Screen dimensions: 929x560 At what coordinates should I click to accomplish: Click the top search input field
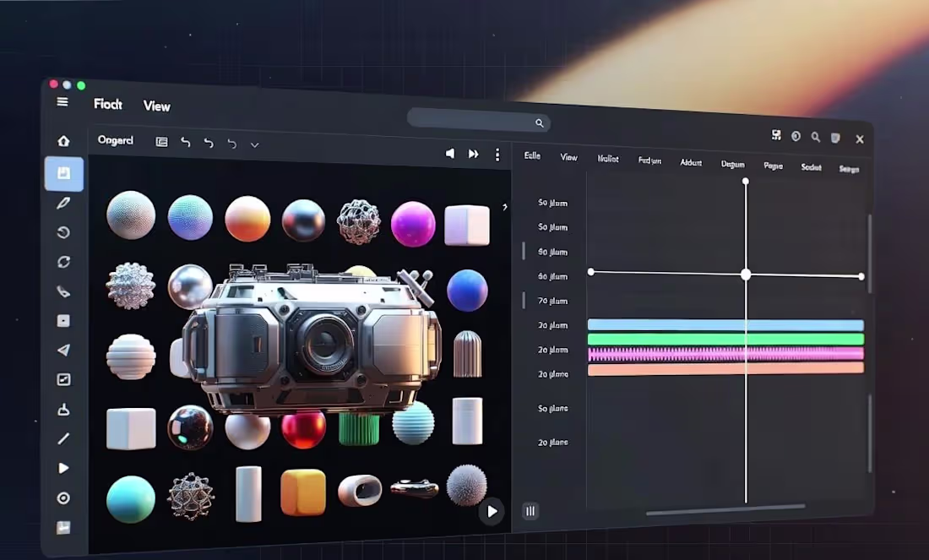coord(478,120)
